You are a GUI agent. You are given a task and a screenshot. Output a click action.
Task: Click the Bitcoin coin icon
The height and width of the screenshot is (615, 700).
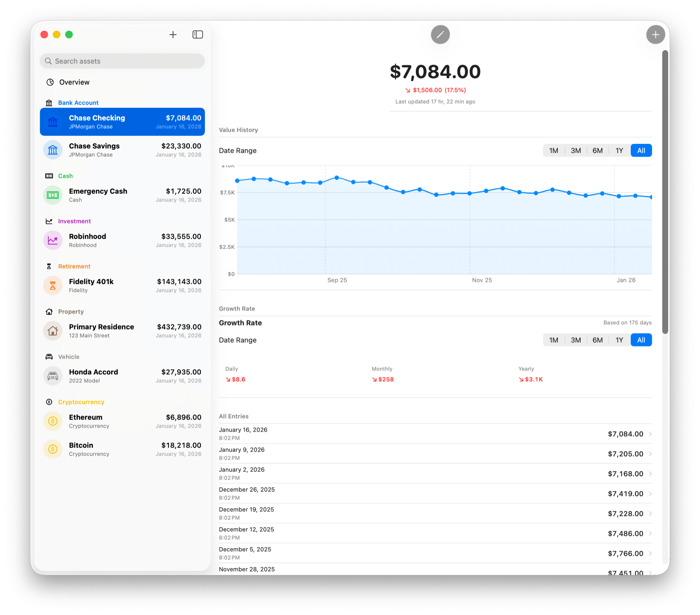pyautogui.click(x=53, y=449)
